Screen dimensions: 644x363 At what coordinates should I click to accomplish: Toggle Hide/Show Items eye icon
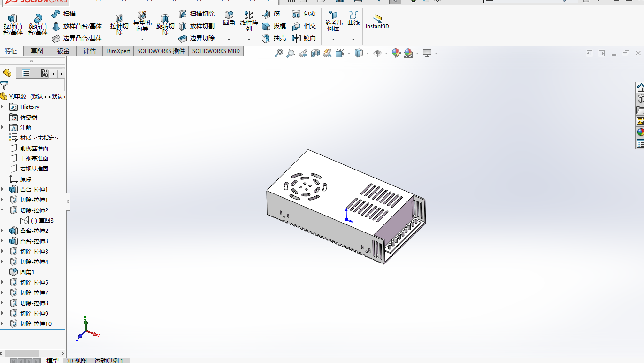pos(378,53)
